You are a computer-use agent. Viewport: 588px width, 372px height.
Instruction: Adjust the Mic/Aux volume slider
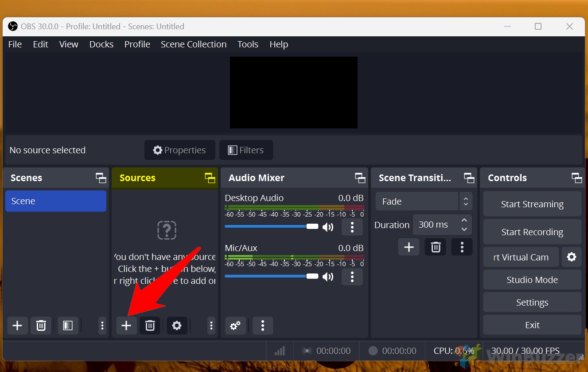click(271, 276)
